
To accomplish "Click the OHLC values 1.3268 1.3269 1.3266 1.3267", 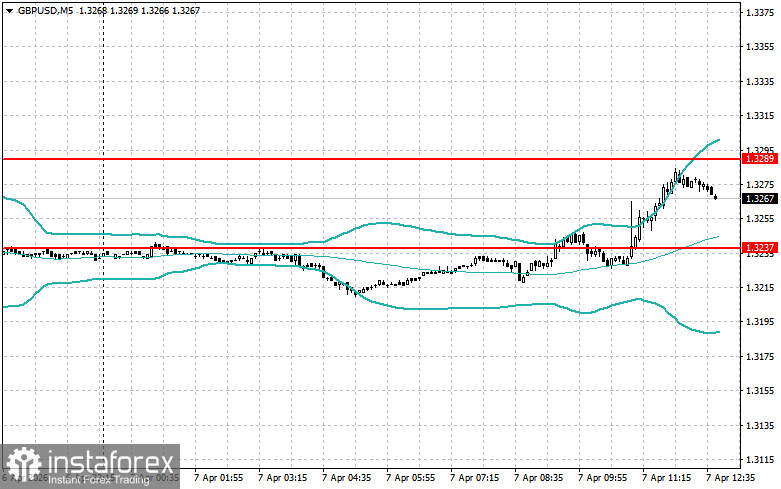I will pyautogui.click(x=139, y=10).
